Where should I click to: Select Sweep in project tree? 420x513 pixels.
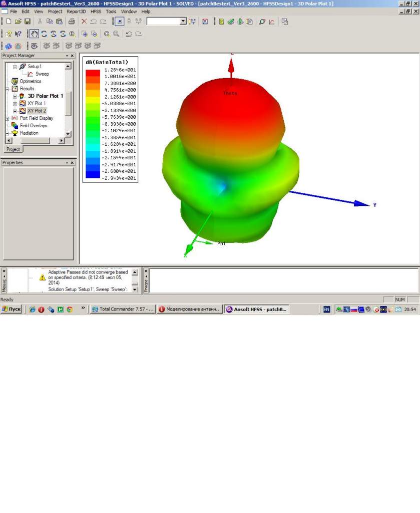point(42,74)
